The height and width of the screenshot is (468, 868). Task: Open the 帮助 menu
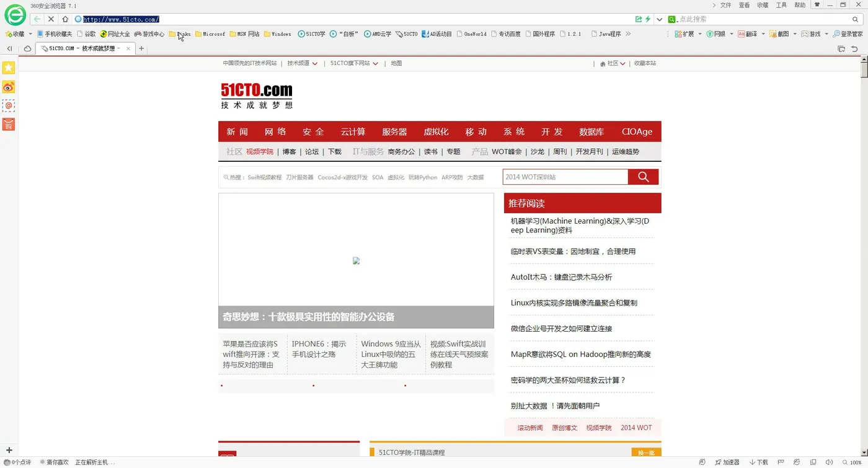coord(800,5)
